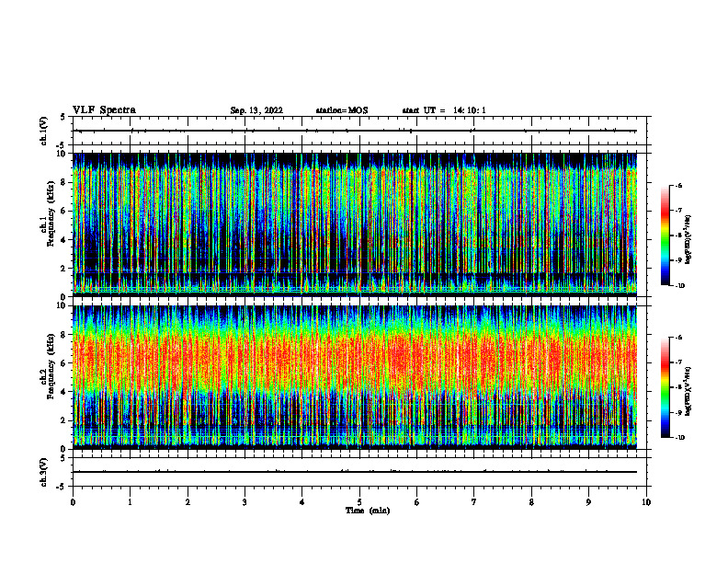The image size is (728, 563).
Task: Click the "-10" label on ch.1 color bar
Action: 680,286
